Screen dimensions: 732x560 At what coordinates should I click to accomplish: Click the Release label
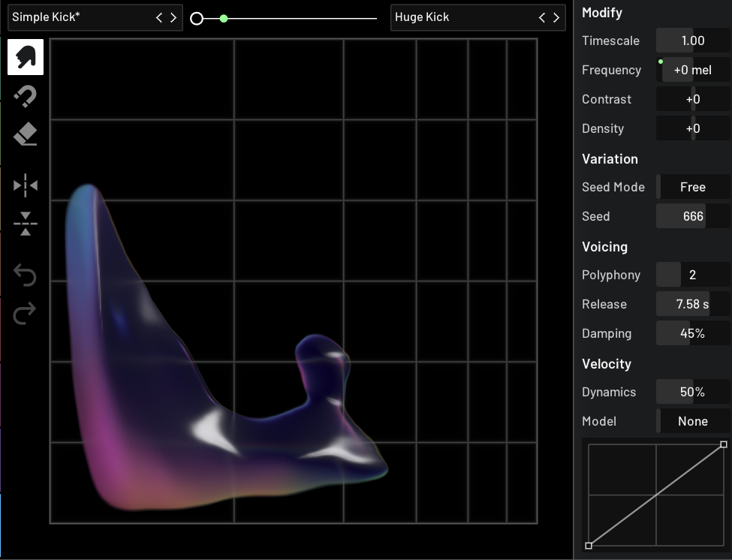click(604, 304)
